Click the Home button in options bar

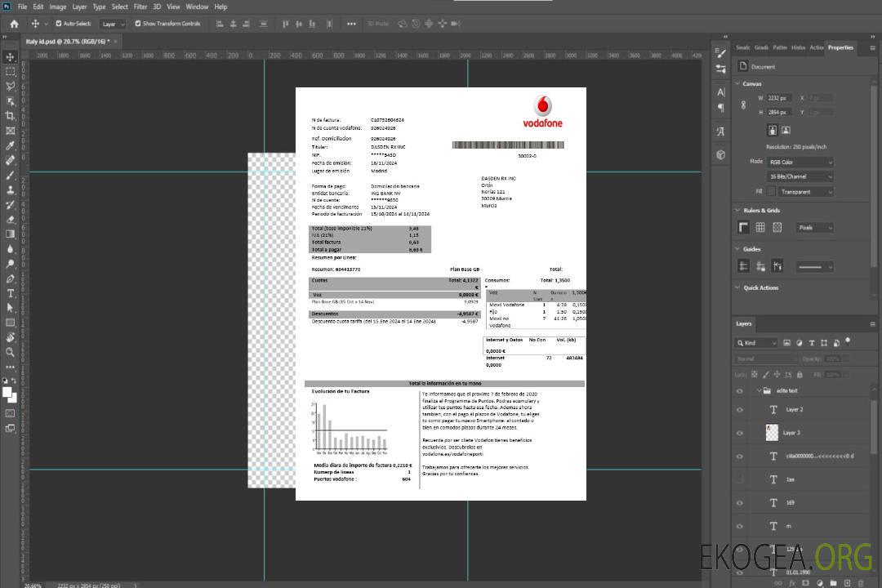14,24
